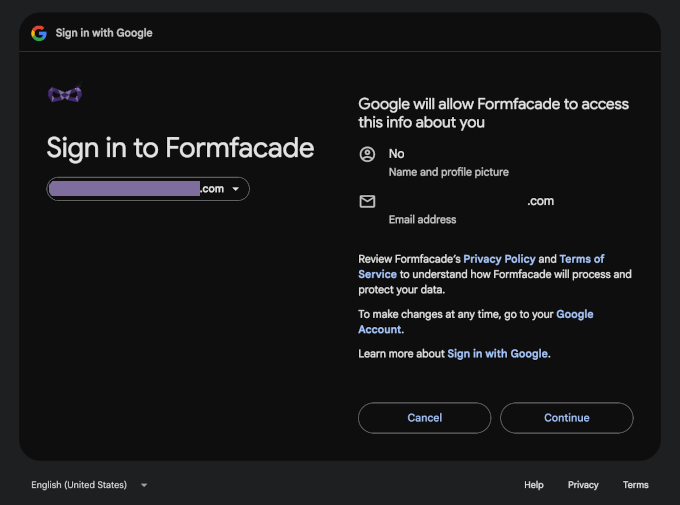Cancel the Formfacade sign-in
Viewport: 680px width, 505px height.
pos(425,418)
